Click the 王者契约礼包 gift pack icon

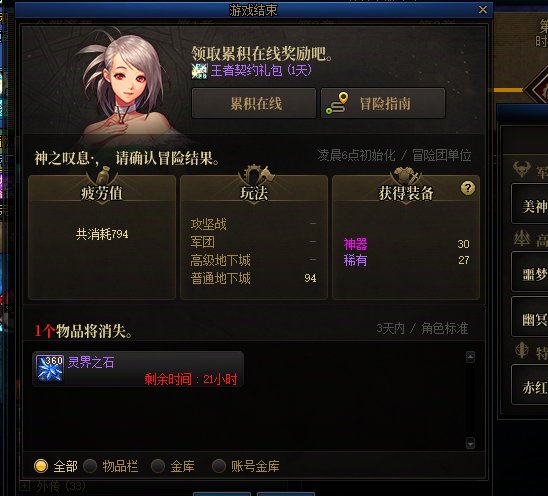point(200,71)
